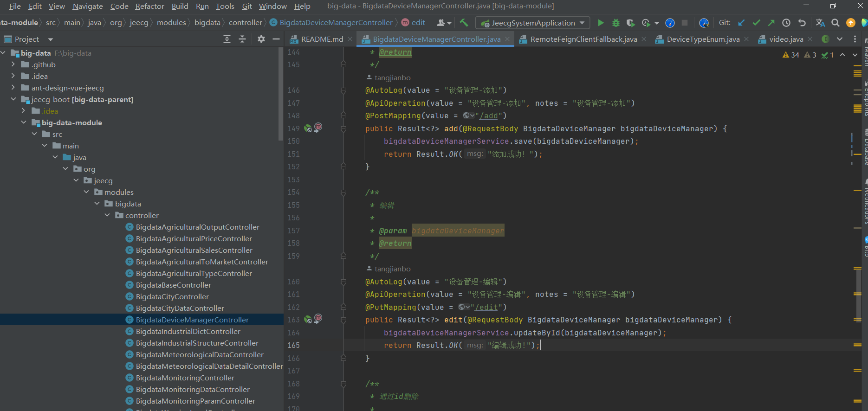868x411 pixels.
Task: Collapse all nodes in Project panel
Action: 242,39
